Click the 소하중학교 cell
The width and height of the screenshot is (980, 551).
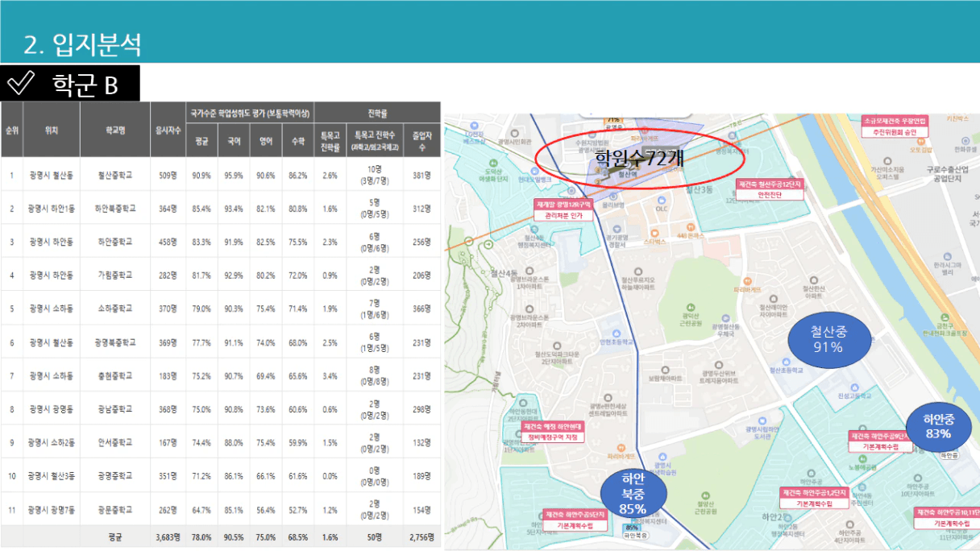[x=115, y=309]
